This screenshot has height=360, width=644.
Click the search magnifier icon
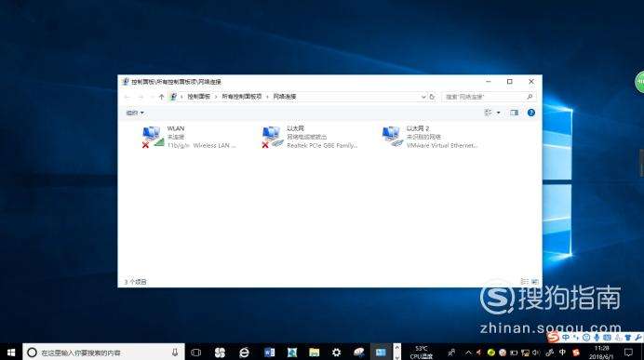[x=530, y=97]
